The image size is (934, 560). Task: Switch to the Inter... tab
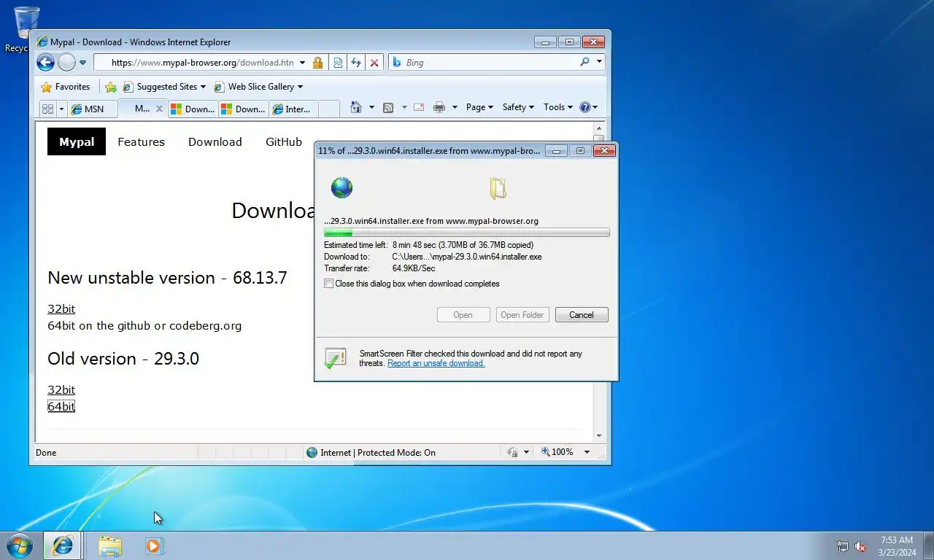coord(293,109)
